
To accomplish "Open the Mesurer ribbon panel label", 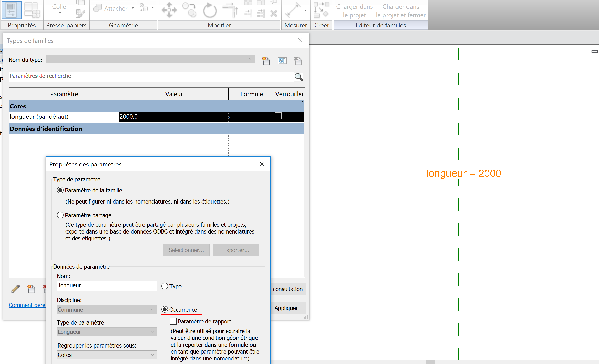I will (295, 25).
